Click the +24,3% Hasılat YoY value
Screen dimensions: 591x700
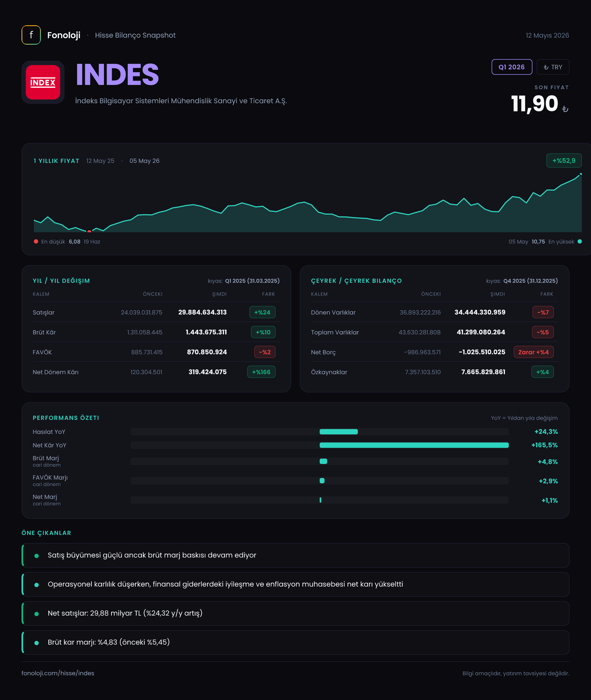pos(546,431)
